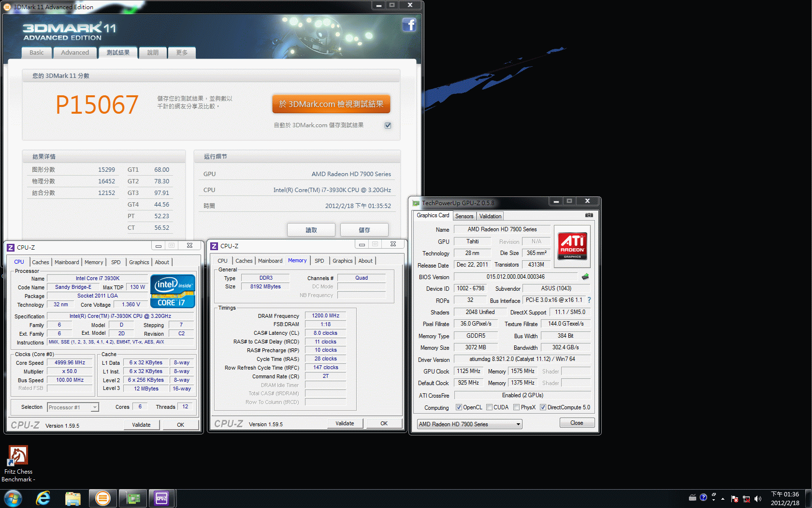Viewport: 812px width, 508px height.
Task: Toggle the CUDA checkbox in GPU-Z
Action: pyautogui.click(x=489, y=407)
